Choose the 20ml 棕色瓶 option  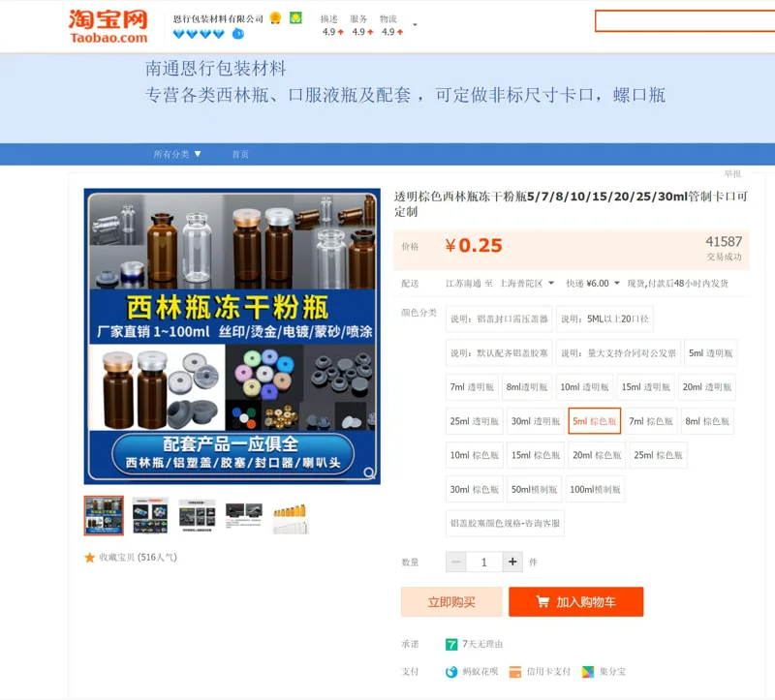pyautogui.click(x=597, y=455)
